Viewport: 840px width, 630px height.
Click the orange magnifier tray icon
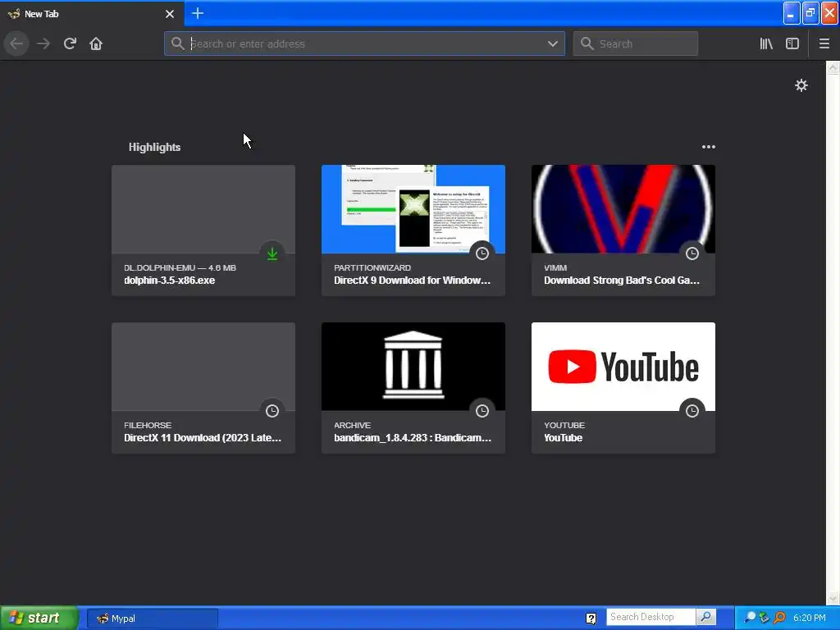tap(779, 618)
